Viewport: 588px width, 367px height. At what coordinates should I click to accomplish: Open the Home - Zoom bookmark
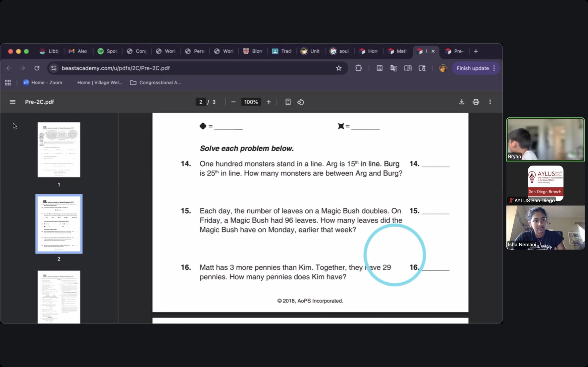(43, 83)
